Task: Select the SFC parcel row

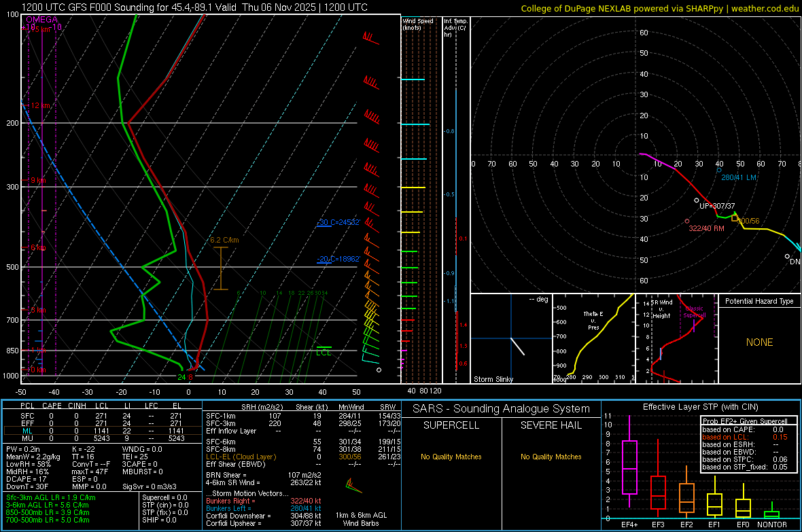Action: (x=101, y=416)
